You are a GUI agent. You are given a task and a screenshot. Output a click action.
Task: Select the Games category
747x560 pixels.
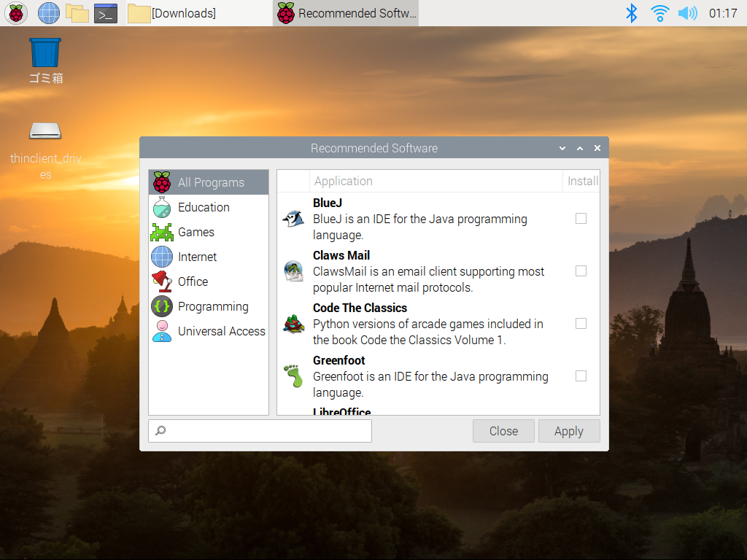[x=209, y=232]
